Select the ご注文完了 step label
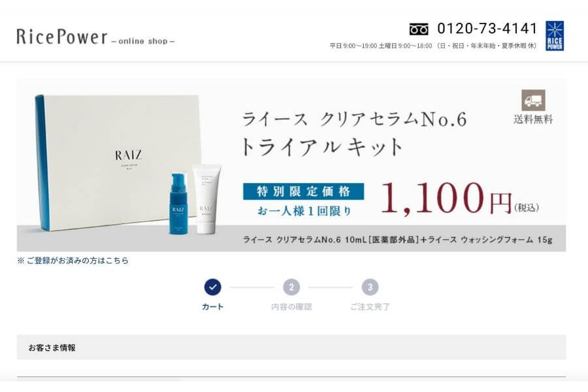588x392 pixels. [370, 307]
